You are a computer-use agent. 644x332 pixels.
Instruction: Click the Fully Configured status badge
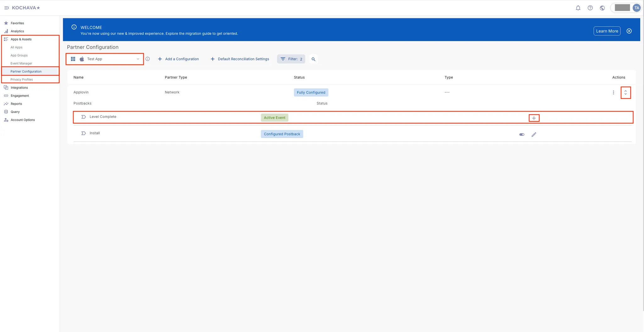click(x=311, y=92)
